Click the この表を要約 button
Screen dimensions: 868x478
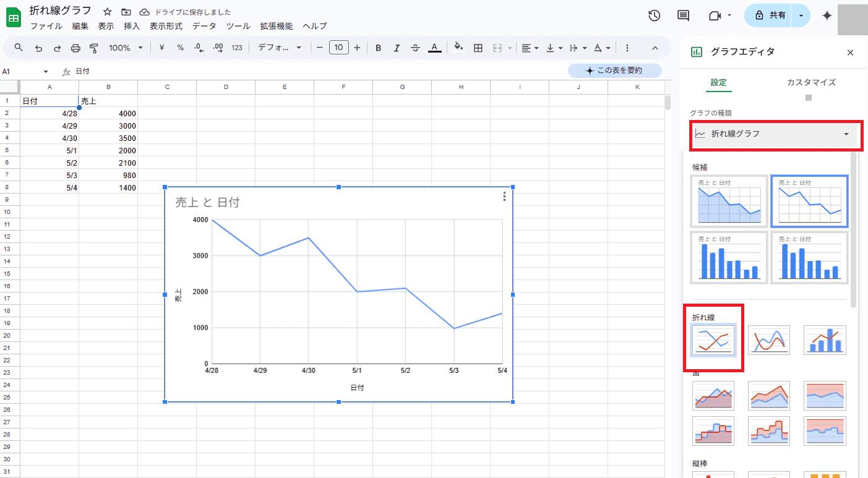(x=614, y=70)
